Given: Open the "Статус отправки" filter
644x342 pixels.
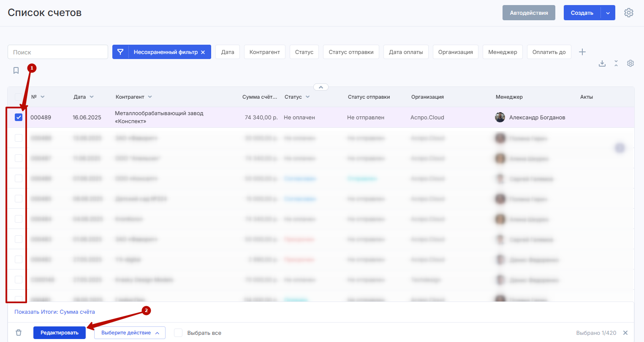Looking at the screenshot, I should (351, 52).
